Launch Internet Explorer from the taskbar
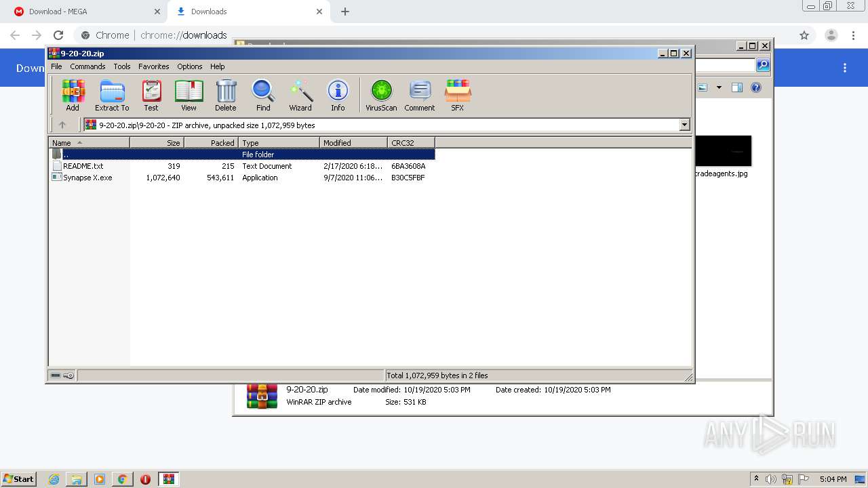This screenshot has height=488, width=868. [x=54, y=479]
